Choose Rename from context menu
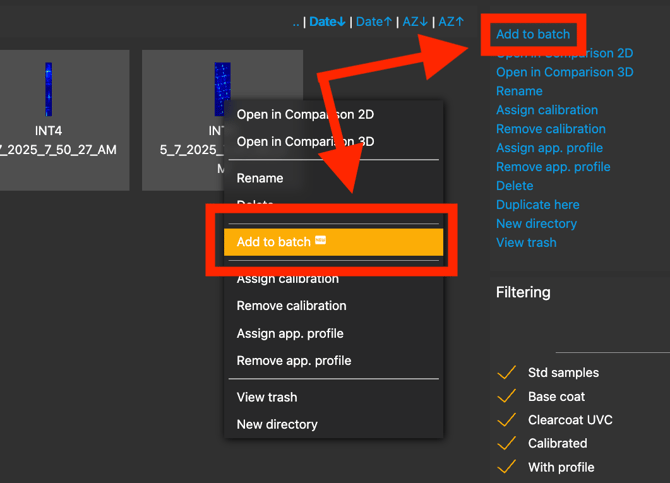 coord(260,178)
